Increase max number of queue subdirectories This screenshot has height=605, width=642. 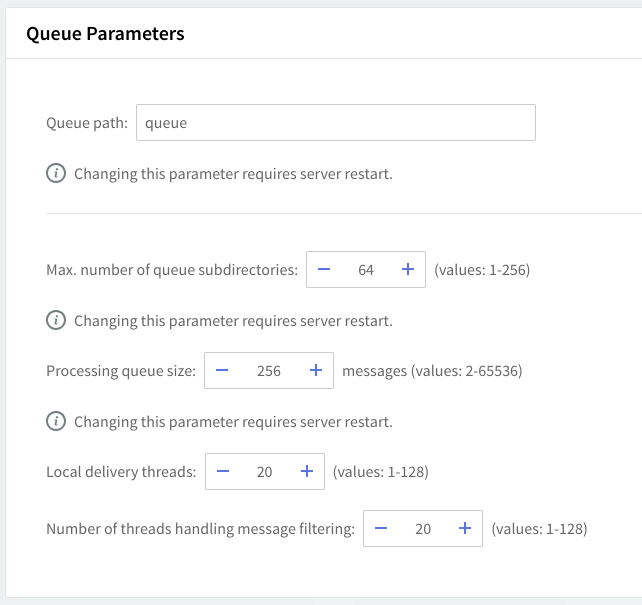(407, 270)
